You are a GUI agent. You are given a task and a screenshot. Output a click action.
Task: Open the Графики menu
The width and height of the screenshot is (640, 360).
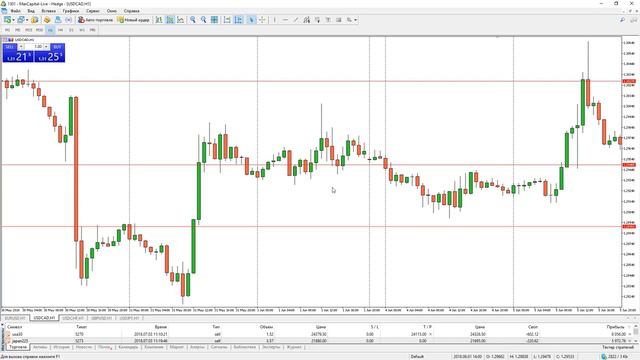(x=71, y=11)
